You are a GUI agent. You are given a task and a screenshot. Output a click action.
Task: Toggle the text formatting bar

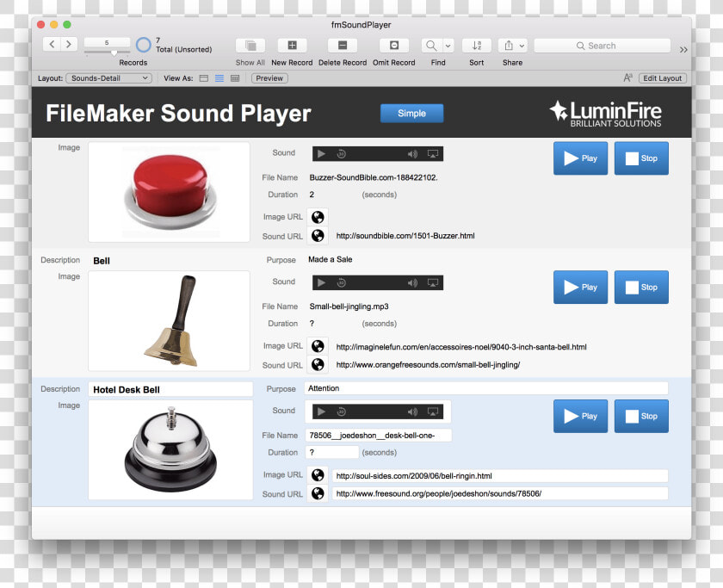click(x=628, y=78)
